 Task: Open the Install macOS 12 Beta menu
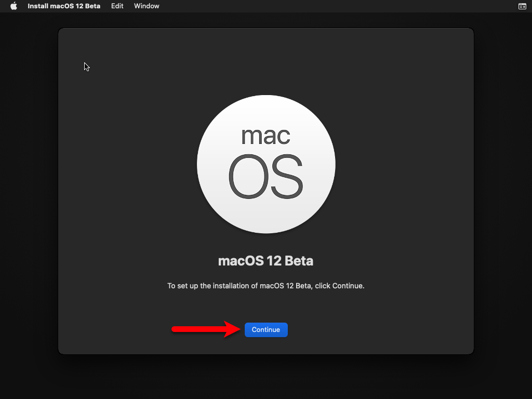[64, 6]
